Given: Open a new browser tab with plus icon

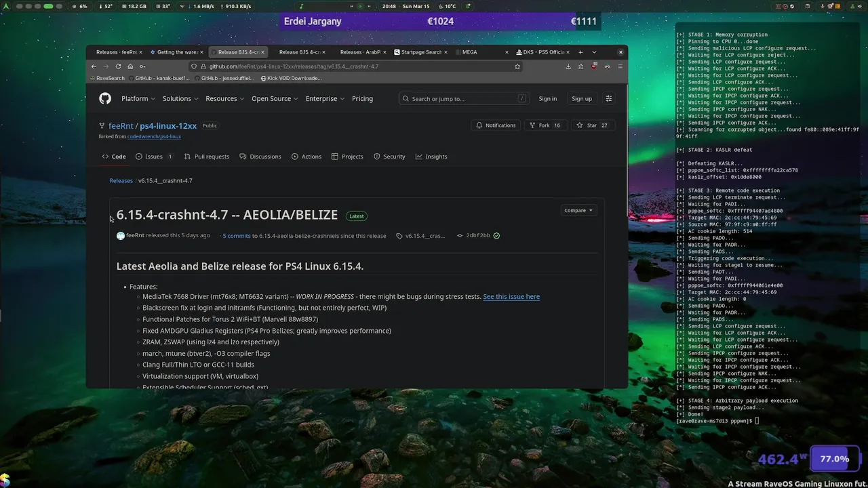Looking at the screenshot, I should pos(580,52).
